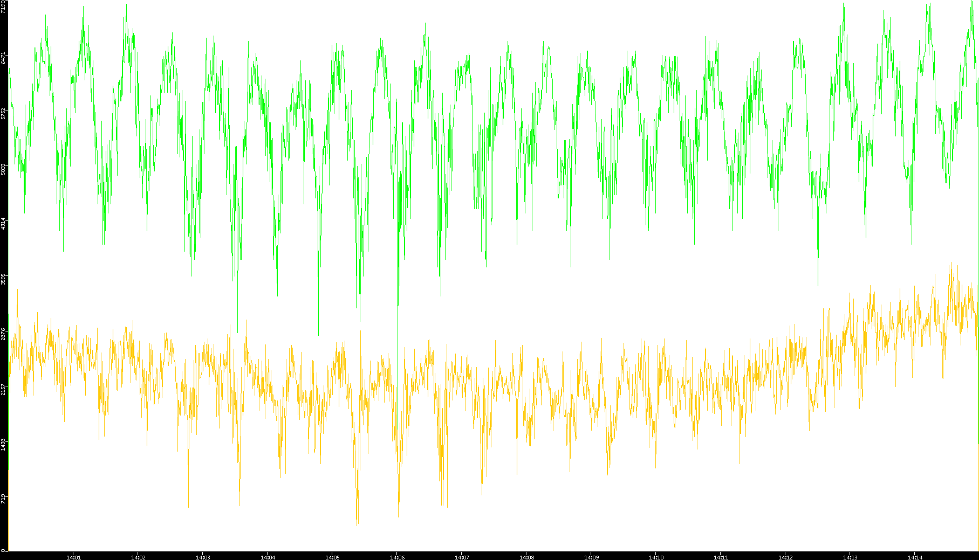This screenshot has height=560, width=979.
Task: Click the 3595 y-axis label
Action: pos(4,279)
